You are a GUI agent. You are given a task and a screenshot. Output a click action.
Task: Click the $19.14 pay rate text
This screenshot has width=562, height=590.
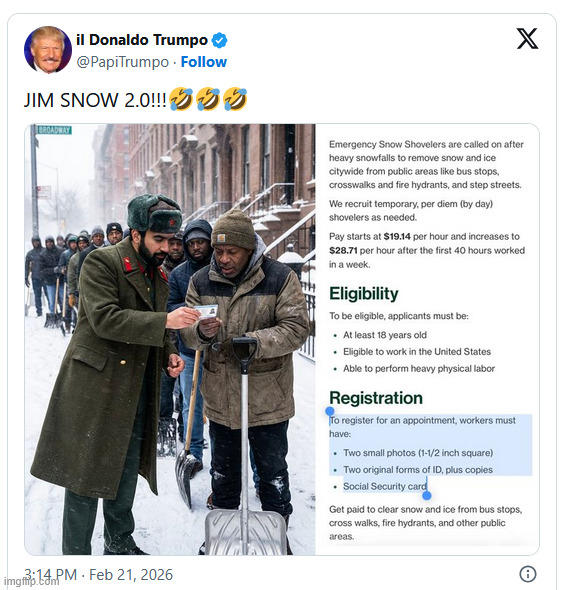tap(397, 236)
